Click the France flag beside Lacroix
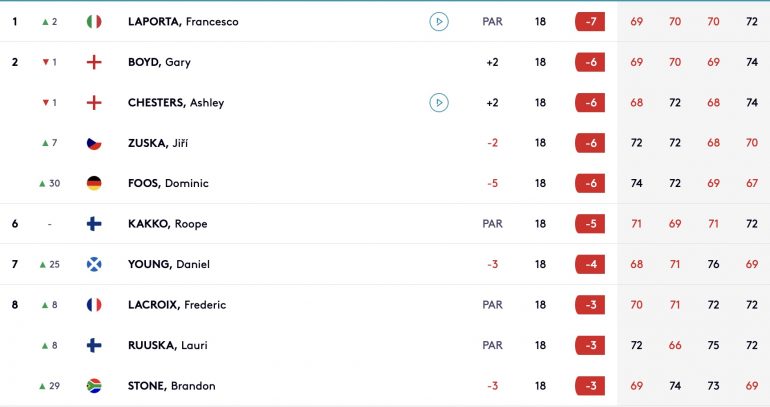Screen dimensions: 770x407 pos(94,305)
